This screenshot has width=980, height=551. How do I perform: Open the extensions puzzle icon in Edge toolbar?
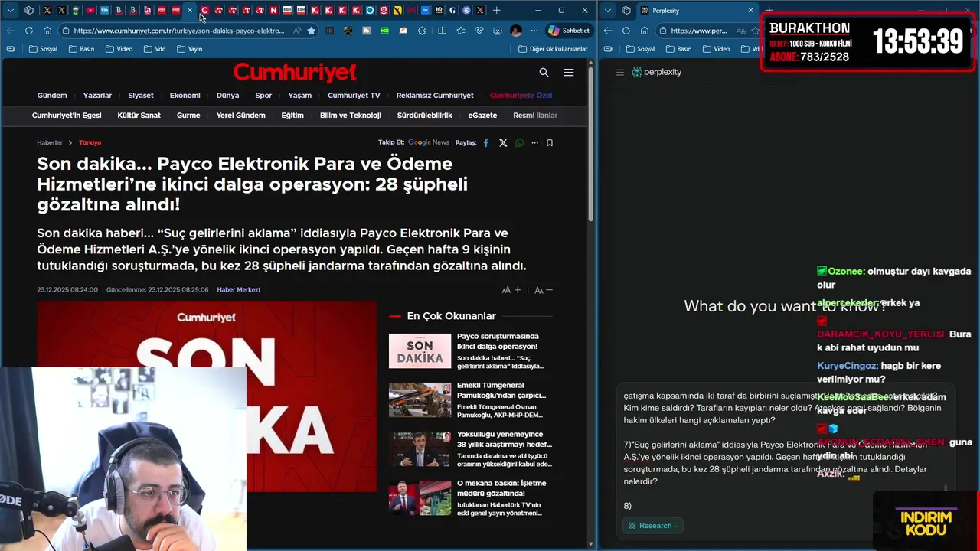coord(422,31)
